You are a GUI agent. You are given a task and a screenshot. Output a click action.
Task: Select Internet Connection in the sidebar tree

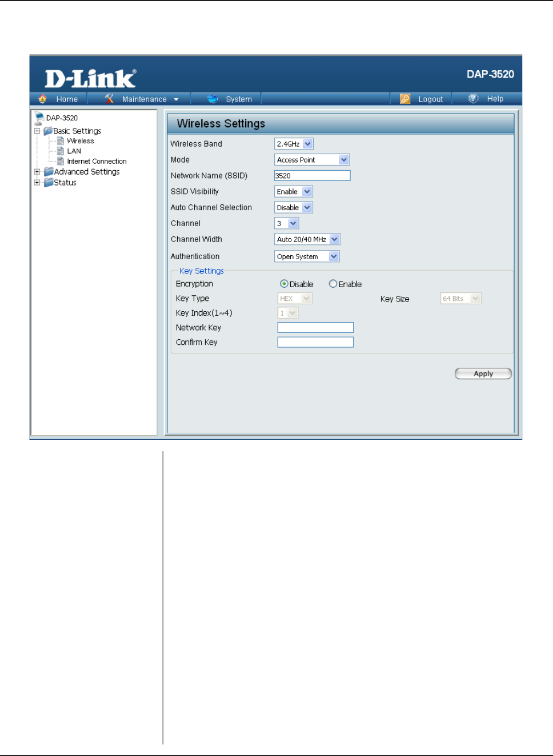click(97, 161)
